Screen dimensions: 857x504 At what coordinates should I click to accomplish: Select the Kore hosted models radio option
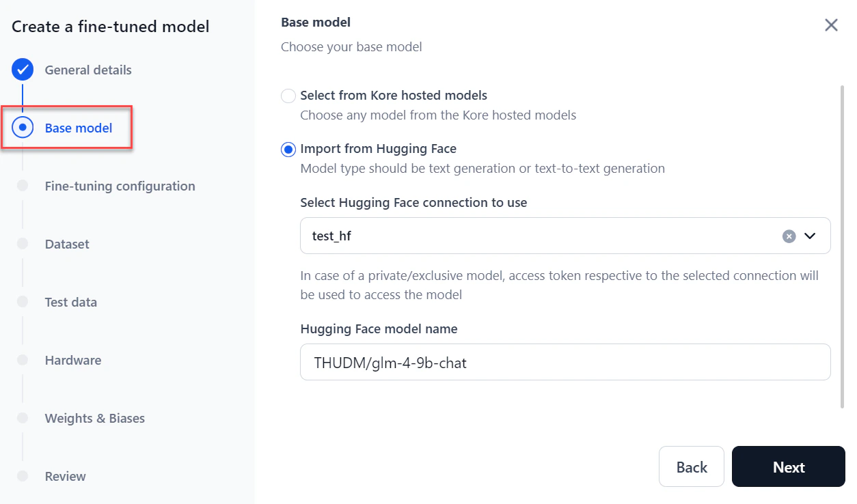(x=288, y=96)
